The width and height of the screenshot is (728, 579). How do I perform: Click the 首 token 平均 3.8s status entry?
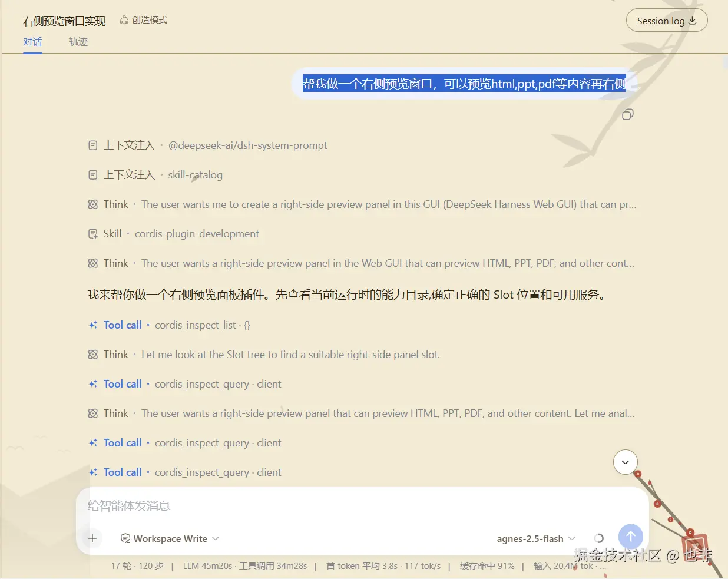point(383,566)
